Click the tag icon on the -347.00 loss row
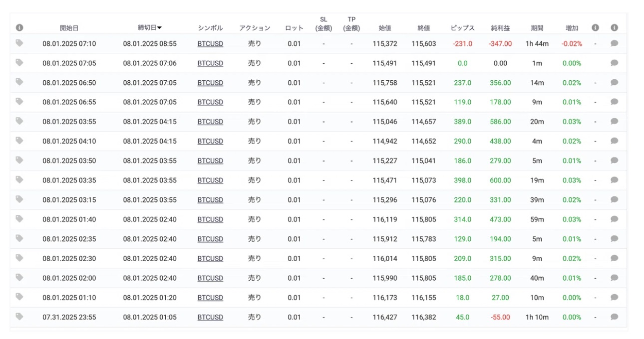 point(19,43)
